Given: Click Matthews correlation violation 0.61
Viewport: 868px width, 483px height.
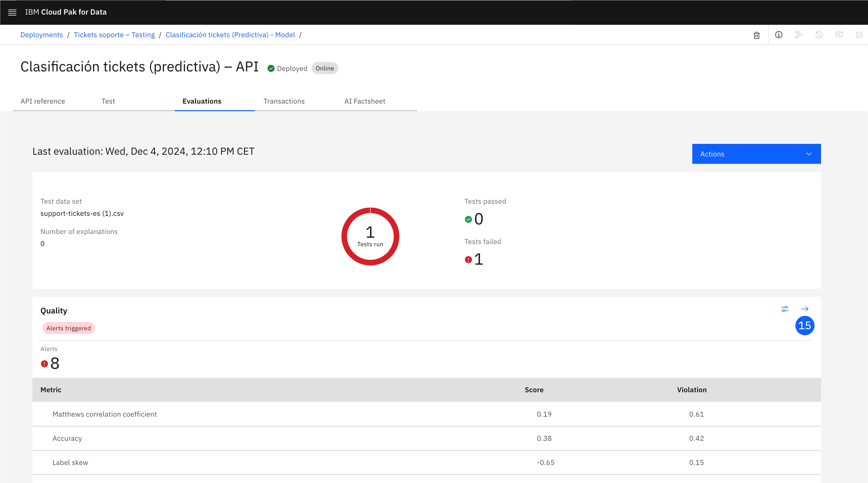Looking at the screenshot, I should [696, 414].
